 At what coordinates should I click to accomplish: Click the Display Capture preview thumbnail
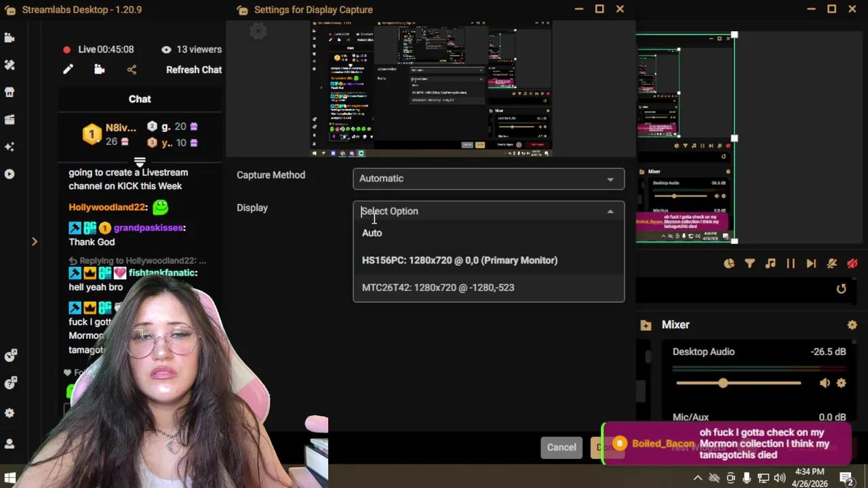[x=431, y=89]
